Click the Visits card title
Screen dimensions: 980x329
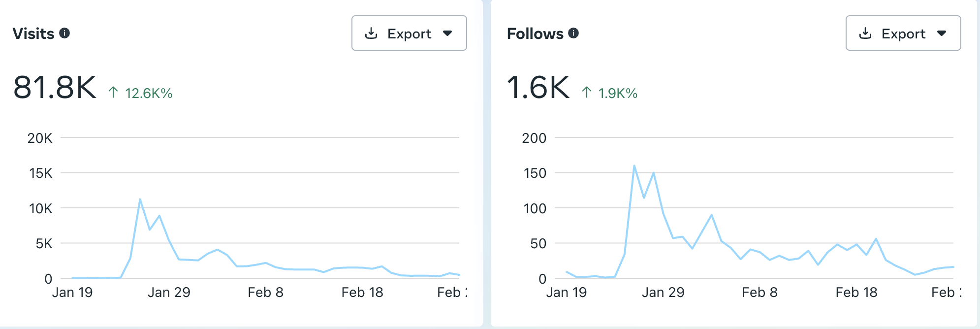pos(33,33)
